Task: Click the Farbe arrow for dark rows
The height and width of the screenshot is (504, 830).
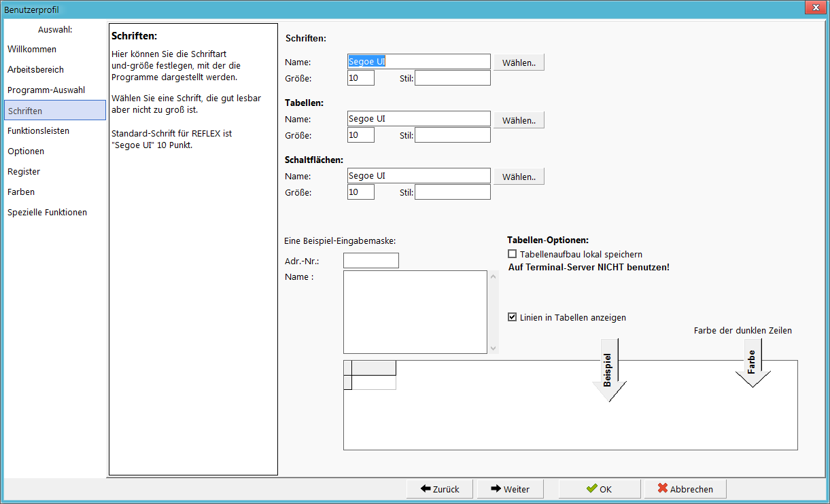Action: pos(753,363)
